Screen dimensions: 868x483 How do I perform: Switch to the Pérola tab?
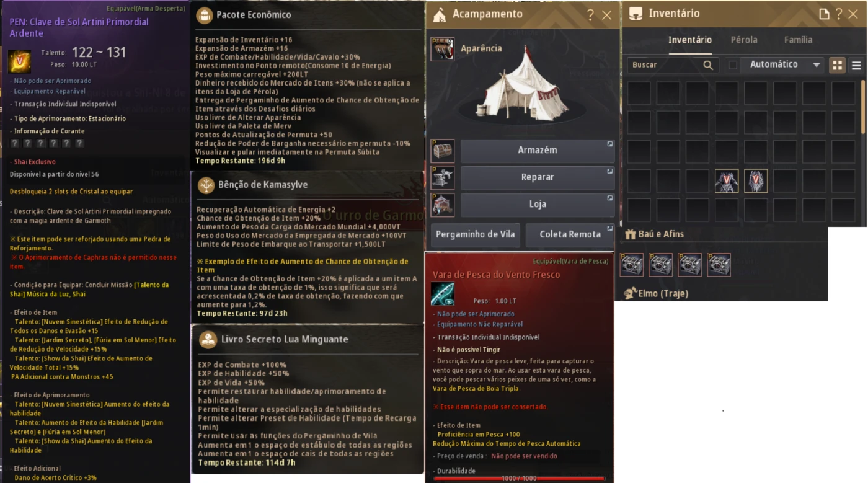tap(744, 40)
